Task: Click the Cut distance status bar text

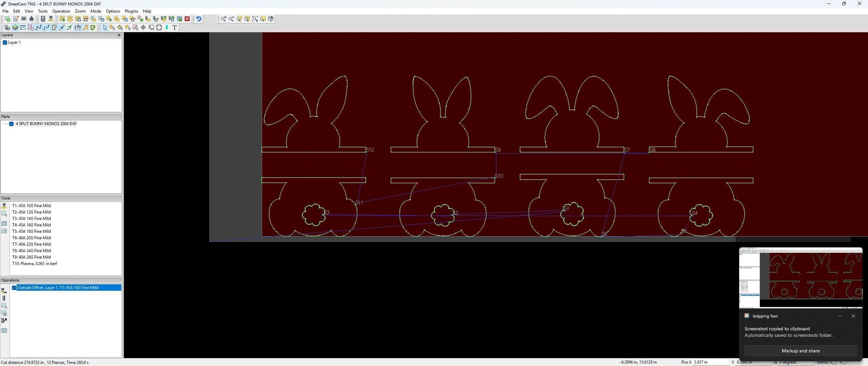Action: (x=45, y=363)
